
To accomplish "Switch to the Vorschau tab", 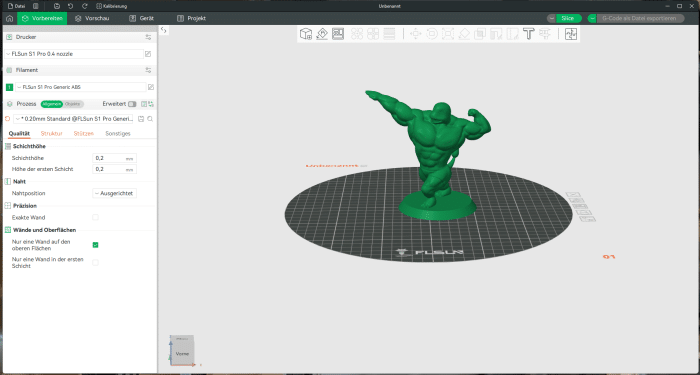I will tap(92, 18).
